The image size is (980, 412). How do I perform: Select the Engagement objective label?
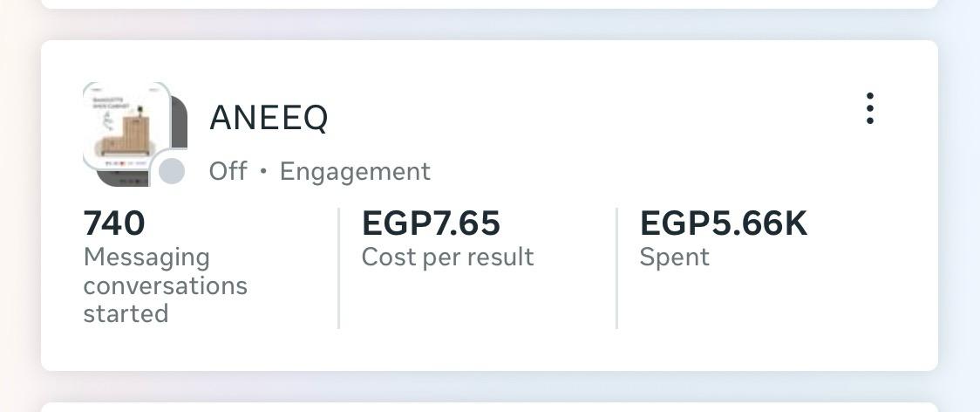click(x=355, y=171)
